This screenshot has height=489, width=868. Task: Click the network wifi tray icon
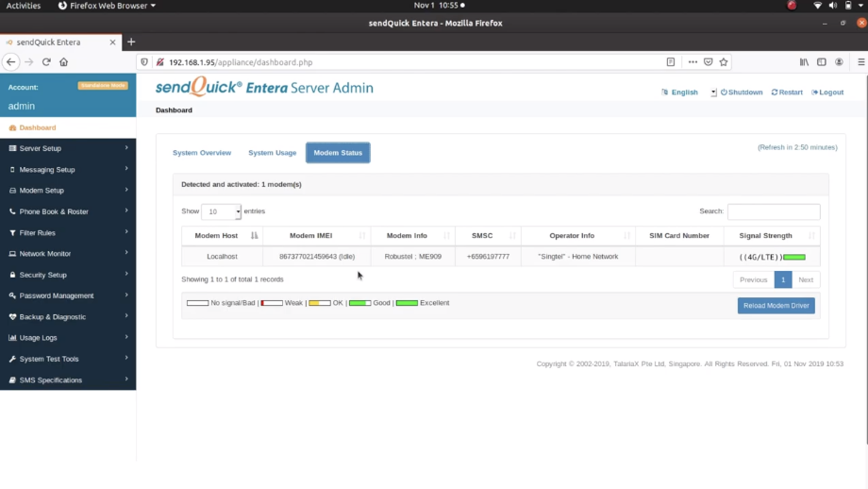pyautogui.click(x=818, y=6)
